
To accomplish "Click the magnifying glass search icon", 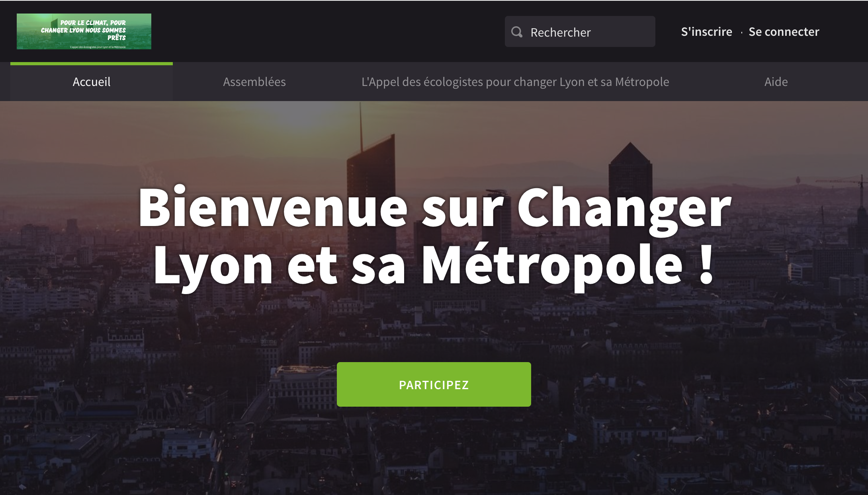I will [x=517, y=32].
